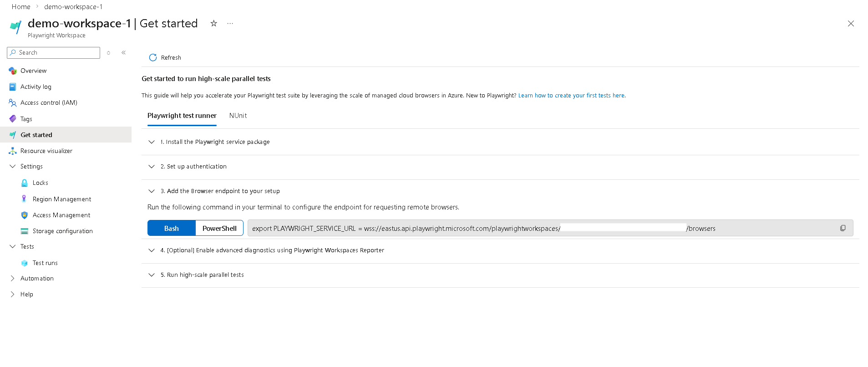The image size is (868, 367).
Task: Close the workspace blade
Action: pos(851,24)
